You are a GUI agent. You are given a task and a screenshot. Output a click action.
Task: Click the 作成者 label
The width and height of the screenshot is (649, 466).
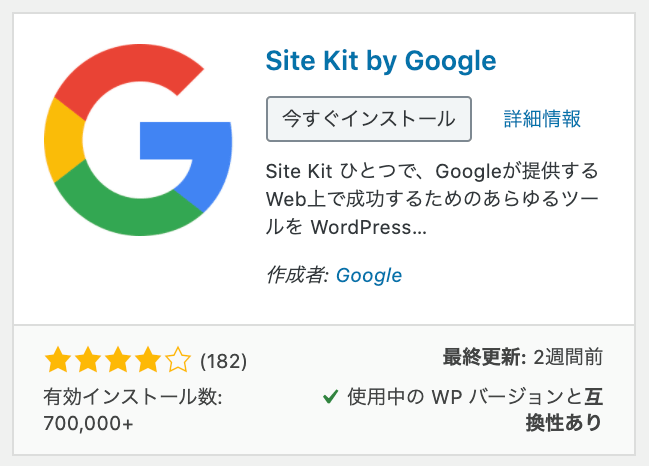coord(298,275)
